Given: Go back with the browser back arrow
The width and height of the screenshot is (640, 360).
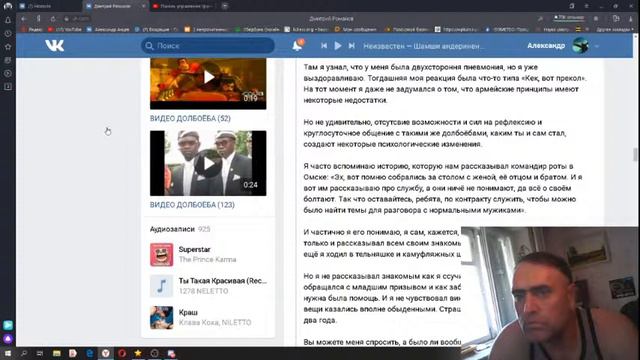Looking at the screenshot, I should coord(24,19).
